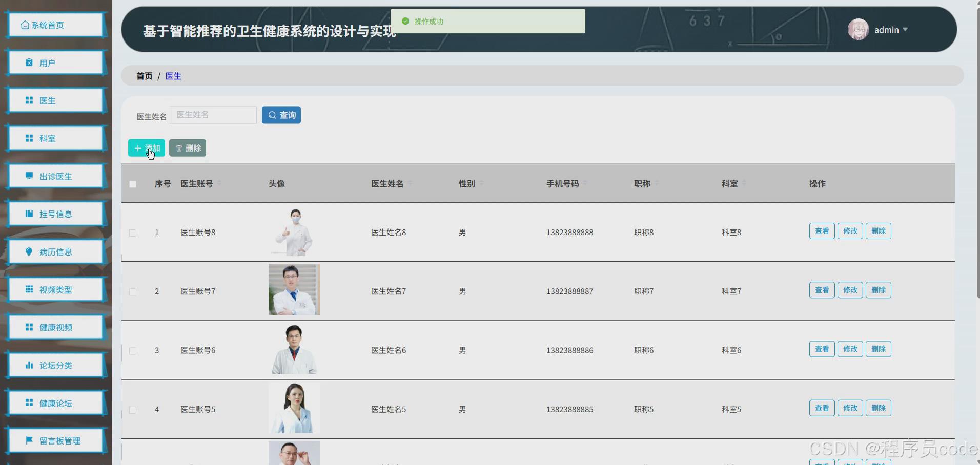This screenshot has width=980, height=465.
Task: Click the avatar photo of 医生姓名6
Action: (x=294, y=349)
